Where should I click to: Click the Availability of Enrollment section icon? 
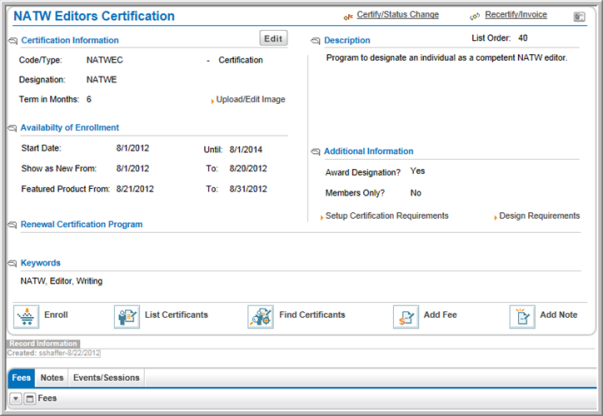tap(12, 128)
